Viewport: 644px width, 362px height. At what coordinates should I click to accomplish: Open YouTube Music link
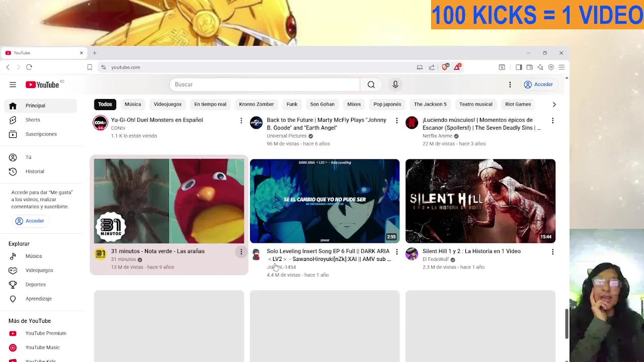tap(41, 347)
